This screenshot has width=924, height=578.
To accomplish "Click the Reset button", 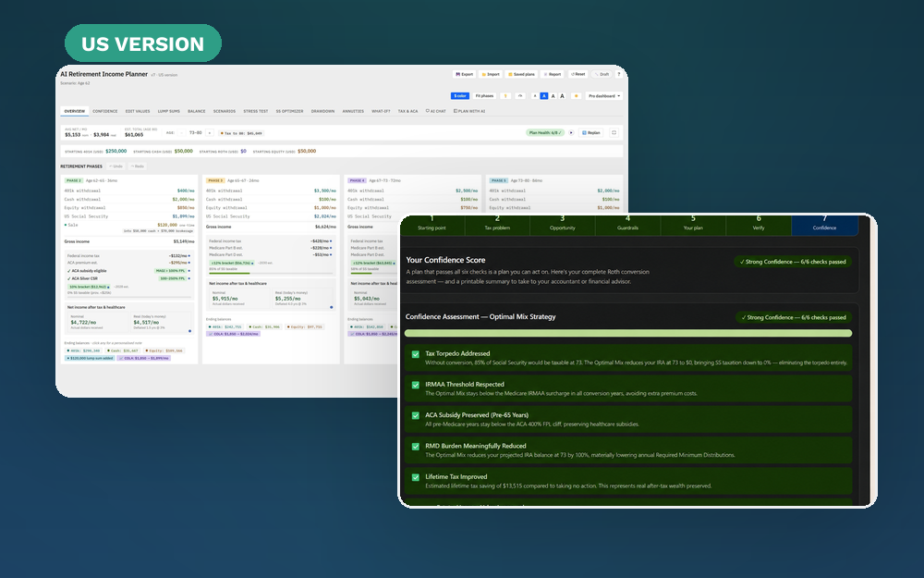I will pos(577,74).
